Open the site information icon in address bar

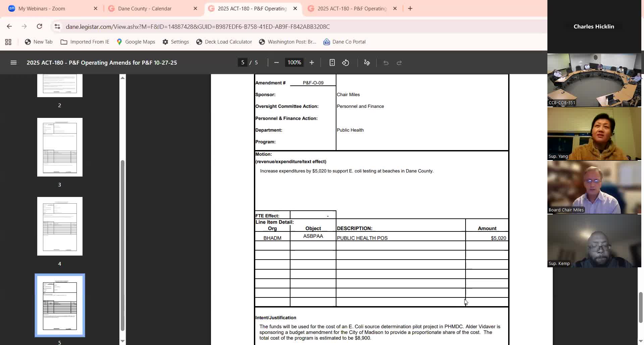click(x=57, y=26)
